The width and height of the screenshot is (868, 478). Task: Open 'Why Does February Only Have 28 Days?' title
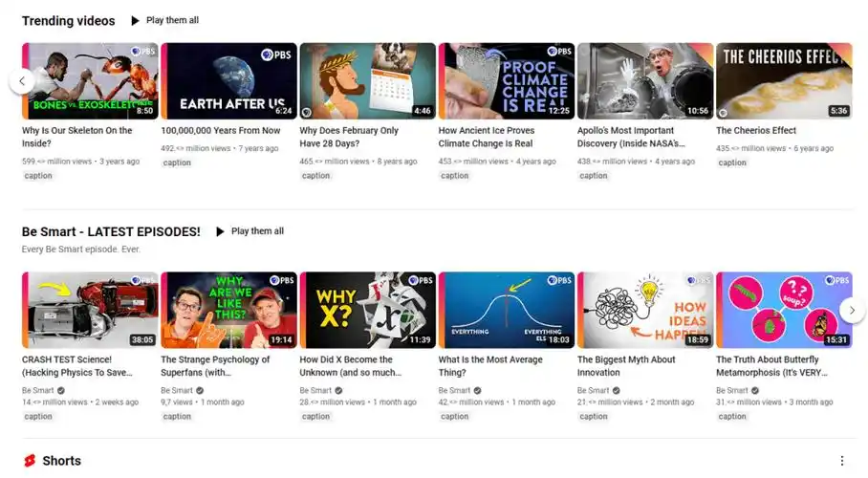pos(349,137)
